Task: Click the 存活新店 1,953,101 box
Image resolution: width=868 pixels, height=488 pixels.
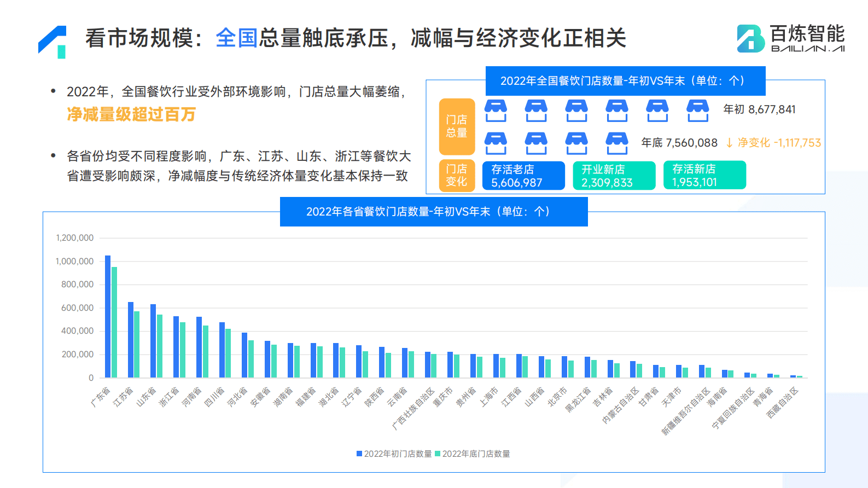Action: click(704, 175)
